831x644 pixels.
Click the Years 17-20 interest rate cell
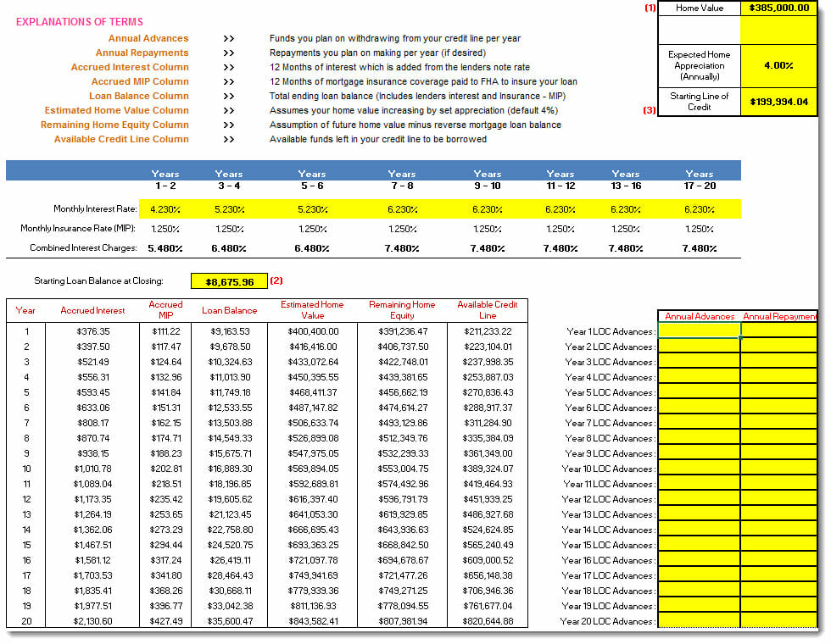point(699,209)
